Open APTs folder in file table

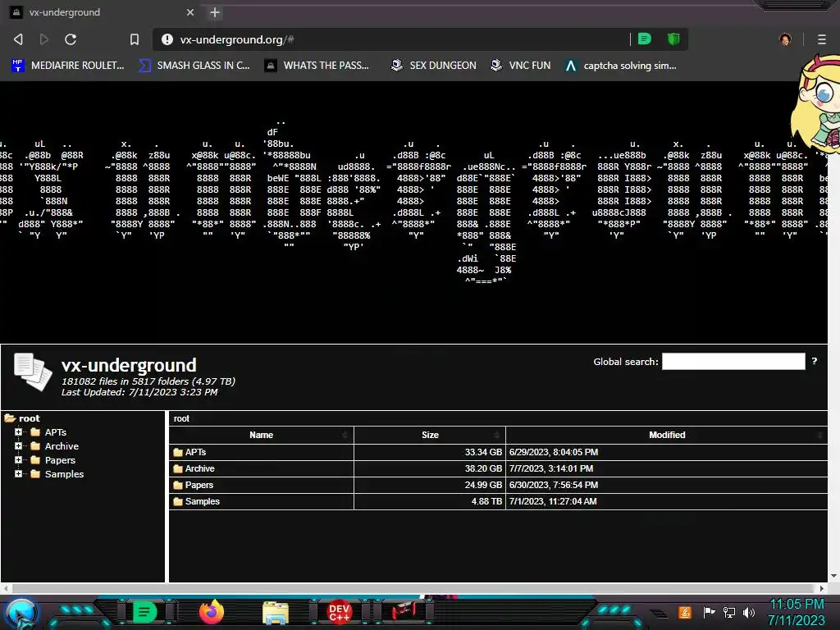pyautogui.click(x=195, y=452)
